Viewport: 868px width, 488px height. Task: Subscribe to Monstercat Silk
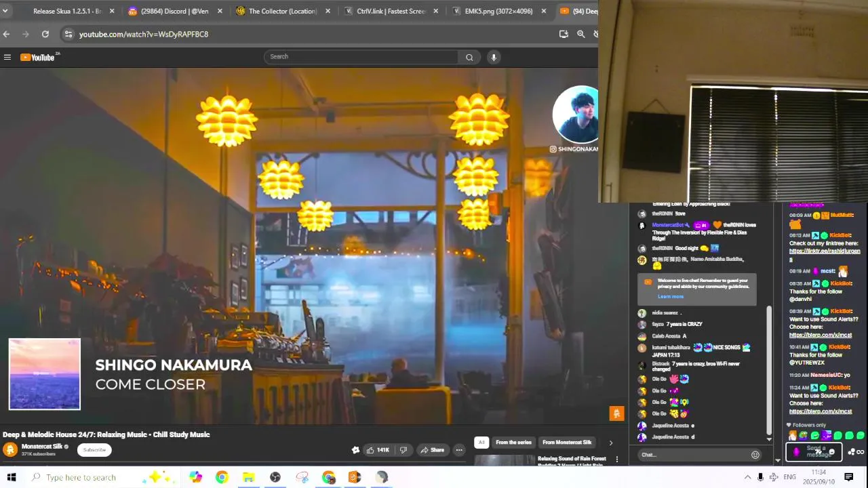(x=94, y=450)
